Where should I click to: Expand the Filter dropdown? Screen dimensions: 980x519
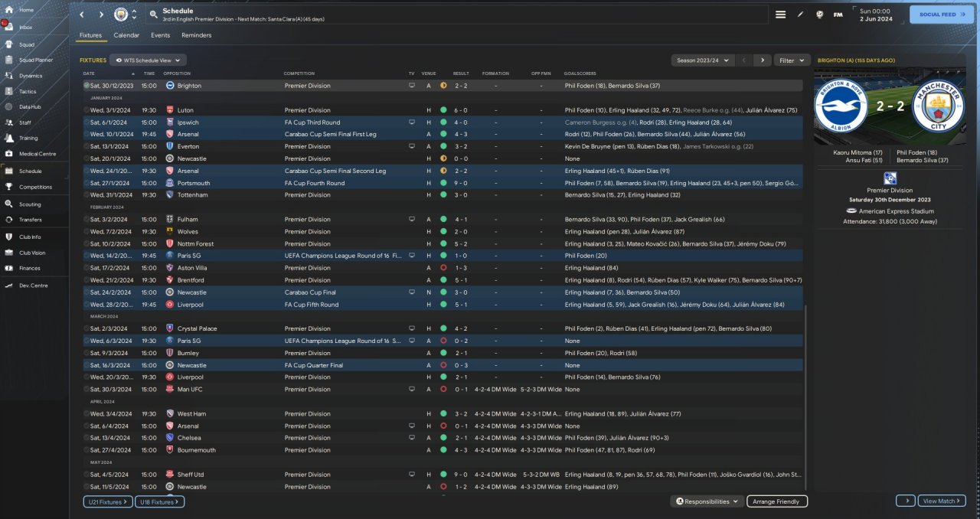792,60
